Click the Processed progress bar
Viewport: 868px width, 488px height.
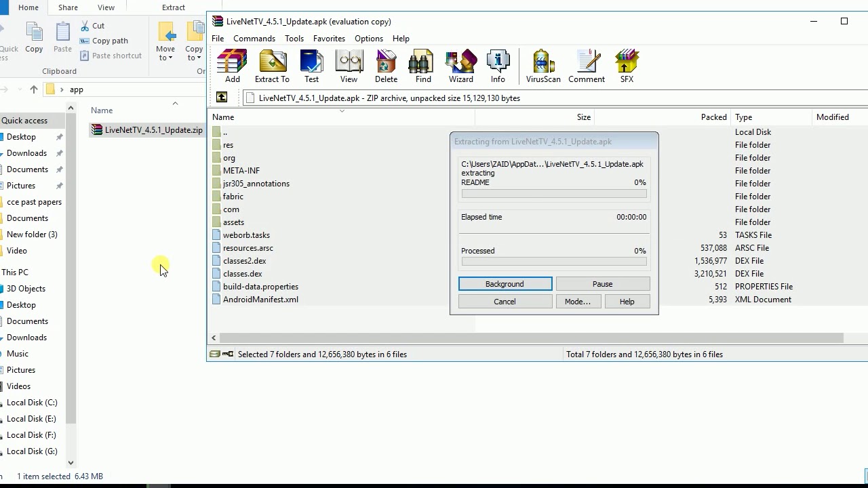pyautogui.click(x=553, y=261)
